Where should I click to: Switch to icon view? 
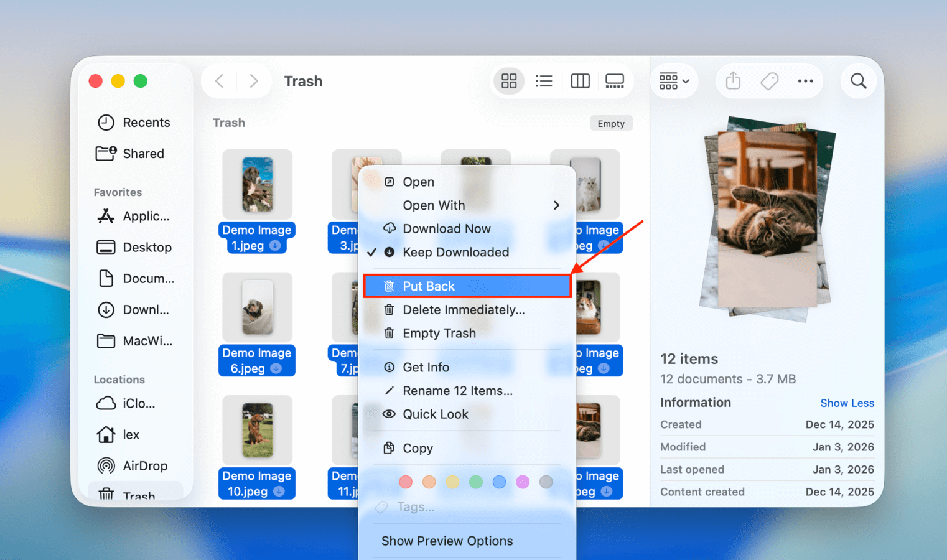tap(509, 81)
